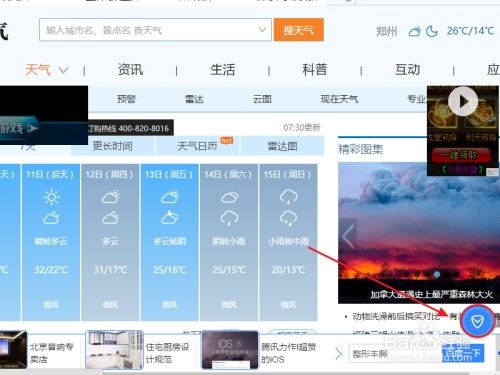This screenshot has width=500, height=375.
Task: Go to 雷达 sub-navigation link
Action: click(x=194, y=99)
